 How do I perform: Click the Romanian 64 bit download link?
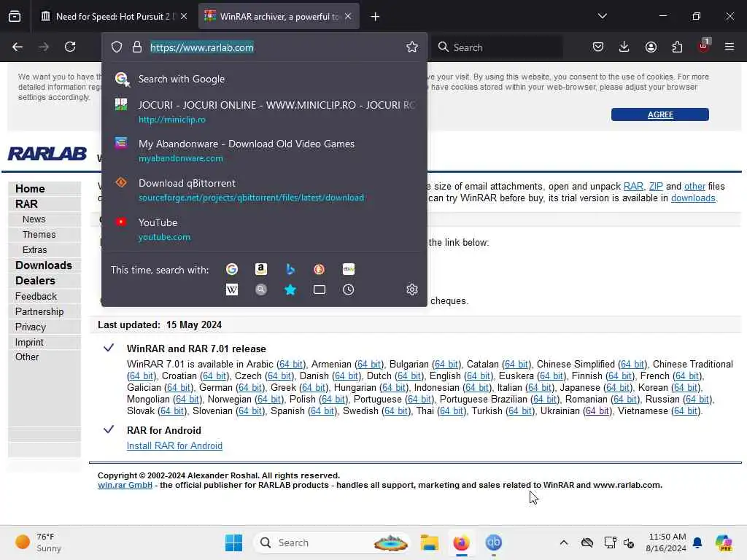pyautogui.click(x=625, y=399)
